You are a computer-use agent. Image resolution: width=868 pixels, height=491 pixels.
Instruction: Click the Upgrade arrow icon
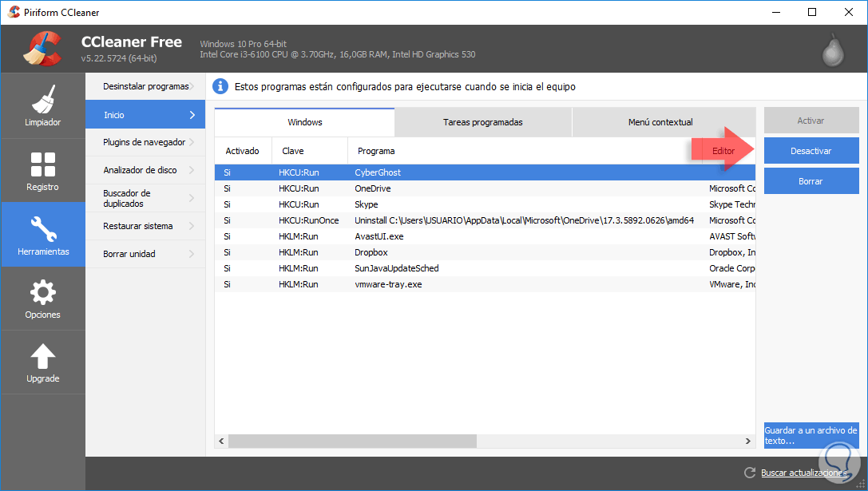(x=42, y=356)
